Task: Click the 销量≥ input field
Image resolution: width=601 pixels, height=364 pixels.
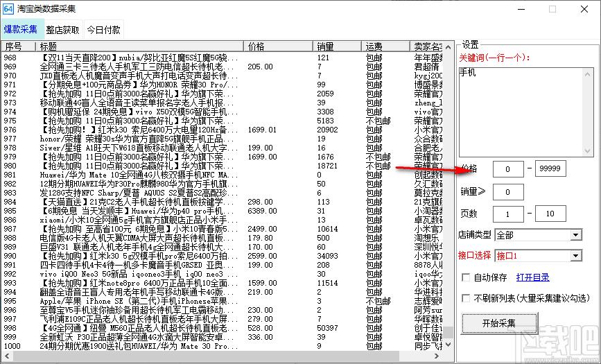Action: coord(508,192)
